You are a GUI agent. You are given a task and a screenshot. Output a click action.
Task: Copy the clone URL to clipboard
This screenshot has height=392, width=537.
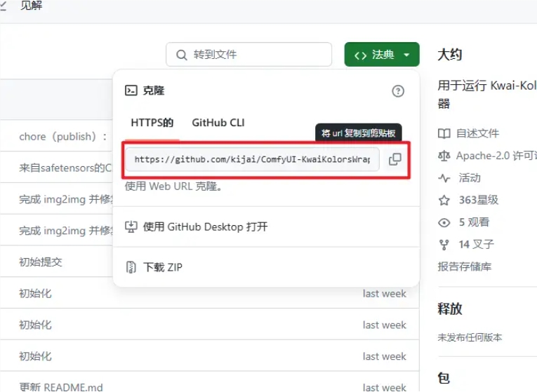point(395,159)
